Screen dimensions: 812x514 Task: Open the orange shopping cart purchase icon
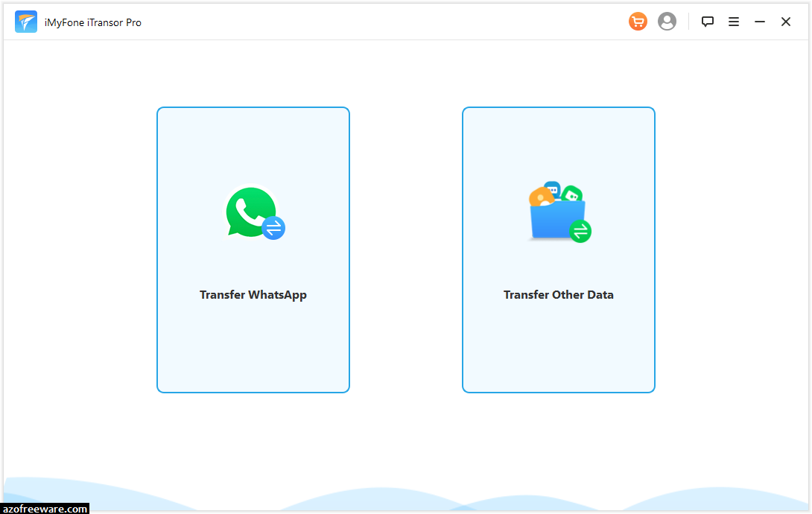[638, 22]
